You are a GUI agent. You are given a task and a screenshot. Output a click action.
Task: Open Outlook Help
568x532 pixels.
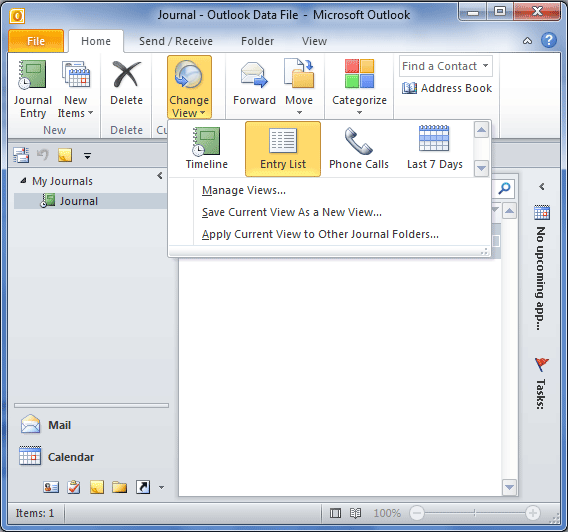(549, 40)
